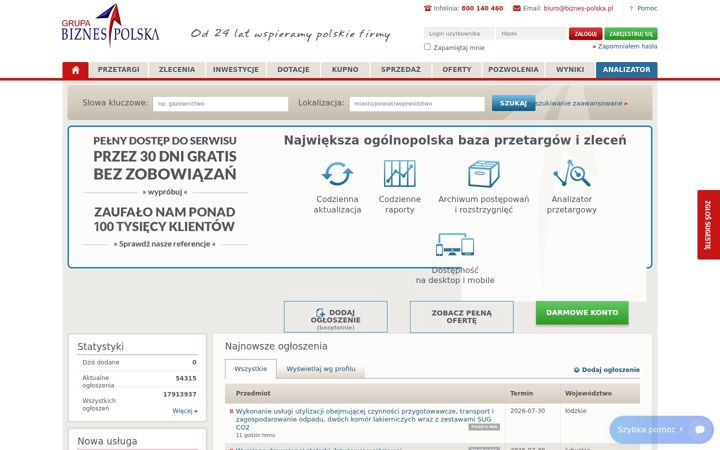Click the Archiwum postępowań box icon
Image resolution: width=720 pixels, height=450 pixels.
484,174
